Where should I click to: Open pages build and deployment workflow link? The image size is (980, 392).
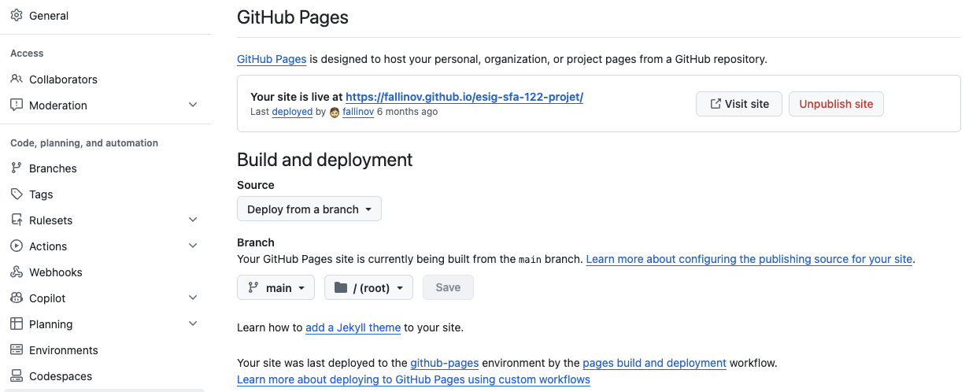click(x=654, y=363)
